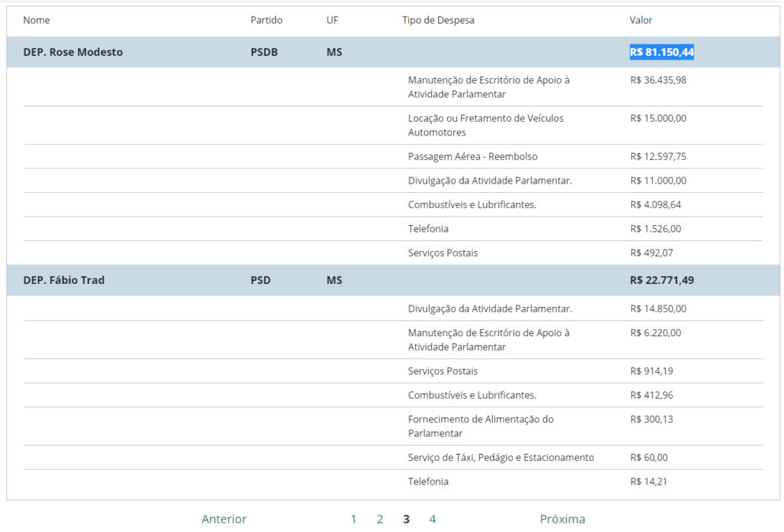Select Passagem Aérea - Reembolso expense
This screenshot has height=532, width=784.
pos(472,156)
